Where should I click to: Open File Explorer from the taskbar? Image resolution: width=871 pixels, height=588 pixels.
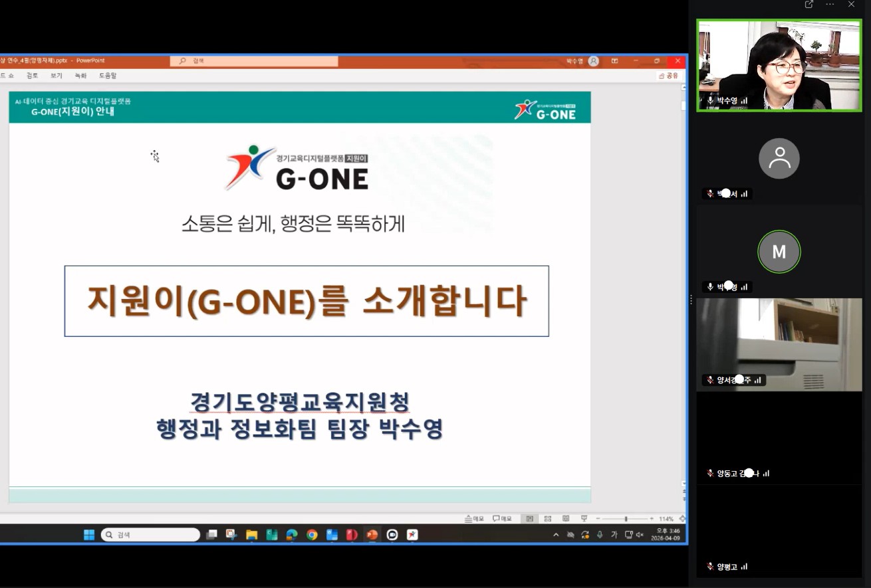[x=252, y=535]
